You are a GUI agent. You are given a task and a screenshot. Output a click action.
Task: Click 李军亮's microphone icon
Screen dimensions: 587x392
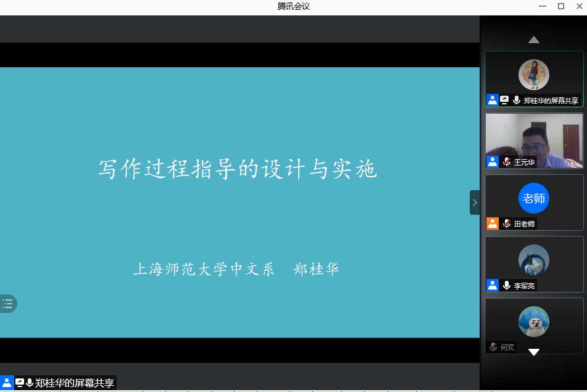(506, 285)
